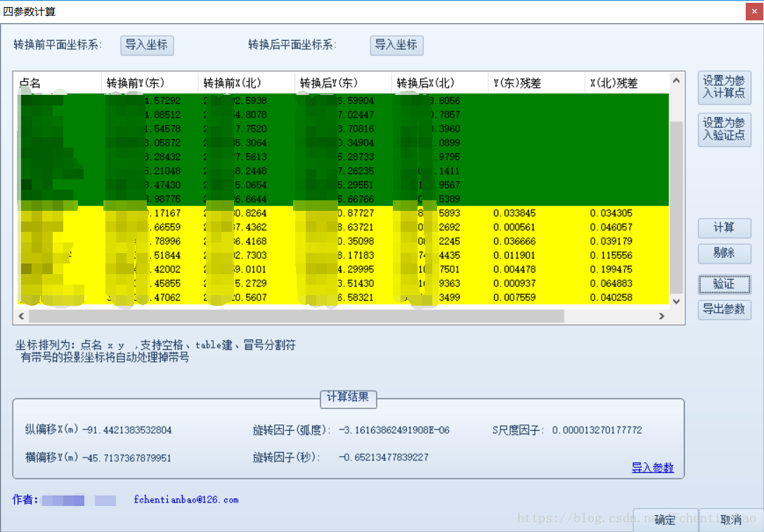Click residual cell 0.000937
Viewport: 764px width, 532px height.
(514, 283)
